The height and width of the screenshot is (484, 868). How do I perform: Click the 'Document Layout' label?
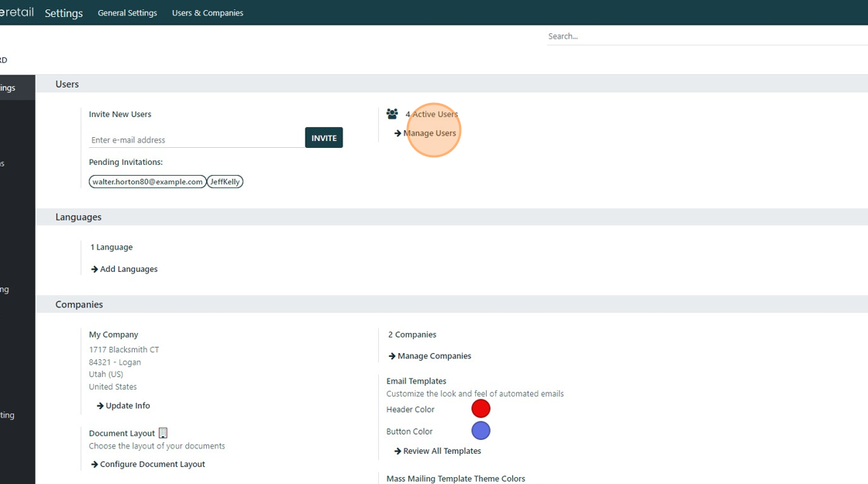[122, 433]
